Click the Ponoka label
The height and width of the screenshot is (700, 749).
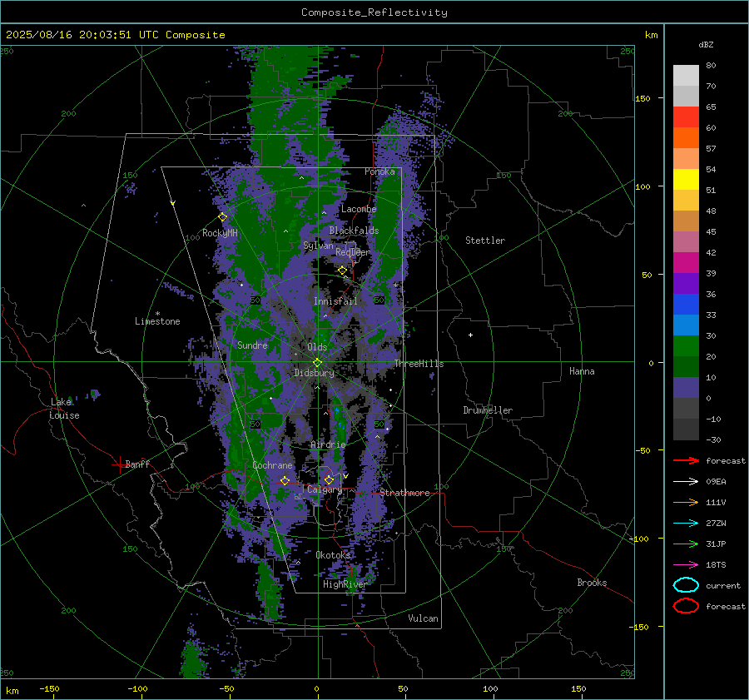point(379,171)
